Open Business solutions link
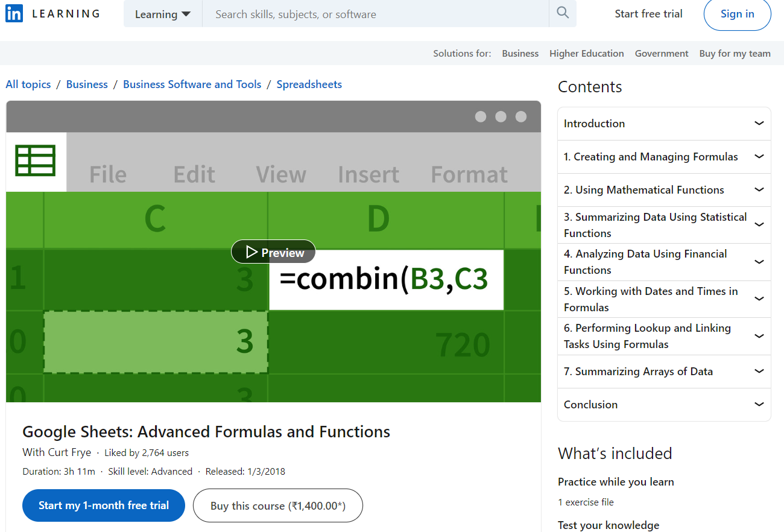 (x=520, y=54)
